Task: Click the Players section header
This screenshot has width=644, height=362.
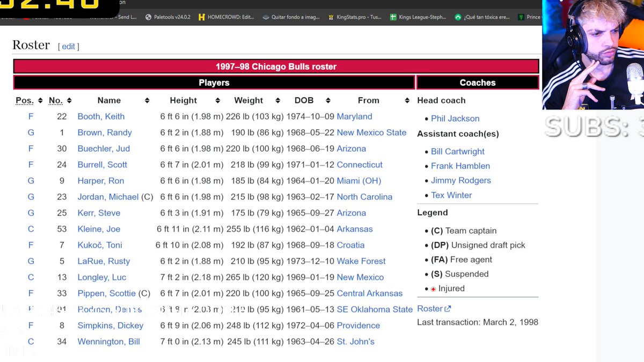Action: 214,83
